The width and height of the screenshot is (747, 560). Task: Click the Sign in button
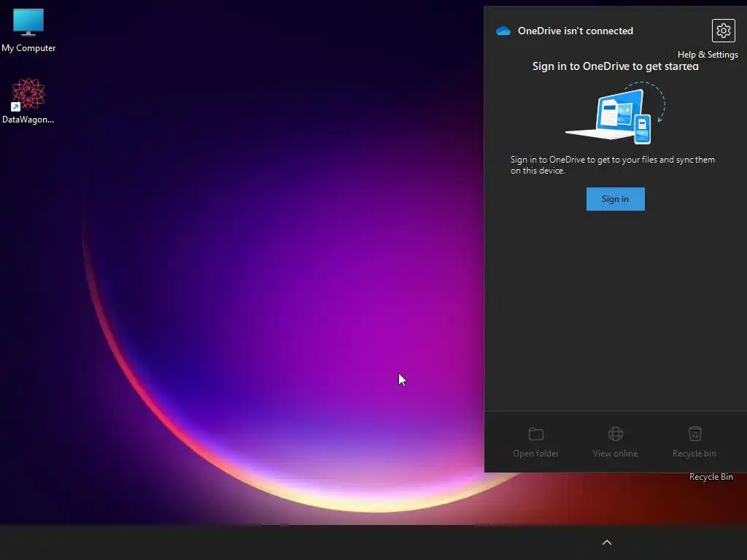(x=615, y=199)
